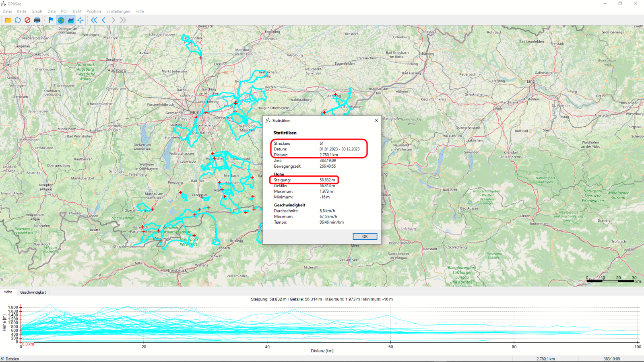Minimize the GPXSee window

(x=605, y=4)
